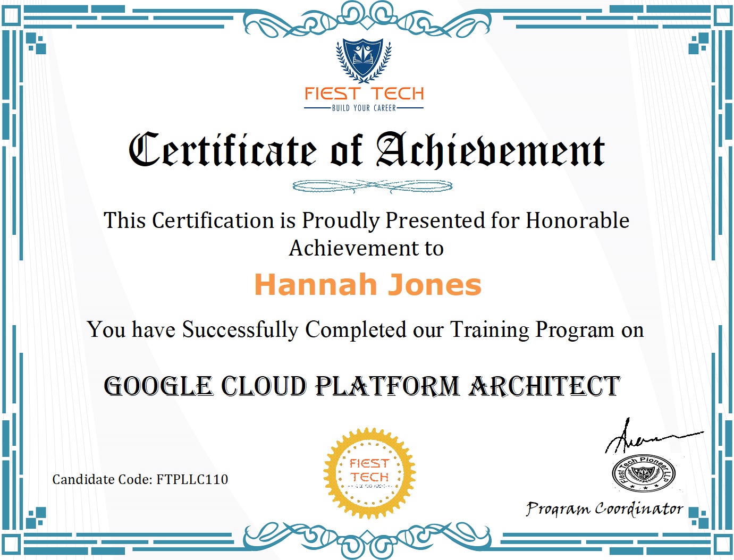This screenshot has height=560, width=734.
Task: Click 'GOOGLE CLOUD PLATFORM ARCHITECT' course title
Action: [x=362, y=386]
